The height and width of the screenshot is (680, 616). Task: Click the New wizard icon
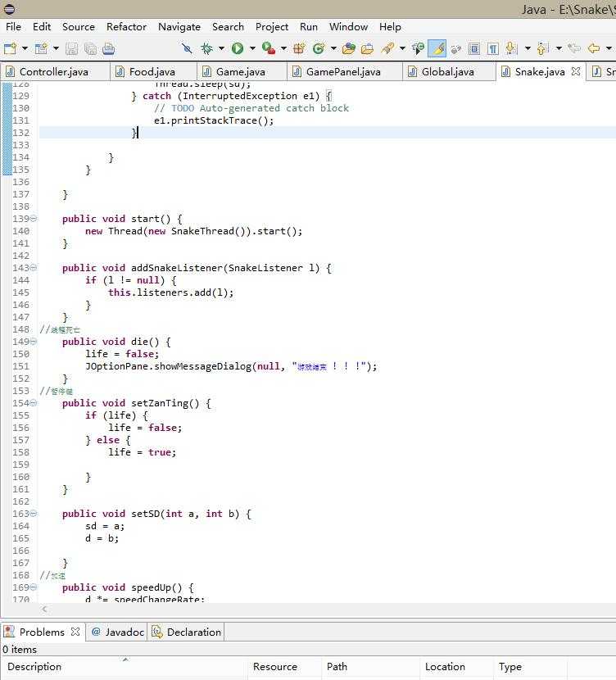(10, 48)
